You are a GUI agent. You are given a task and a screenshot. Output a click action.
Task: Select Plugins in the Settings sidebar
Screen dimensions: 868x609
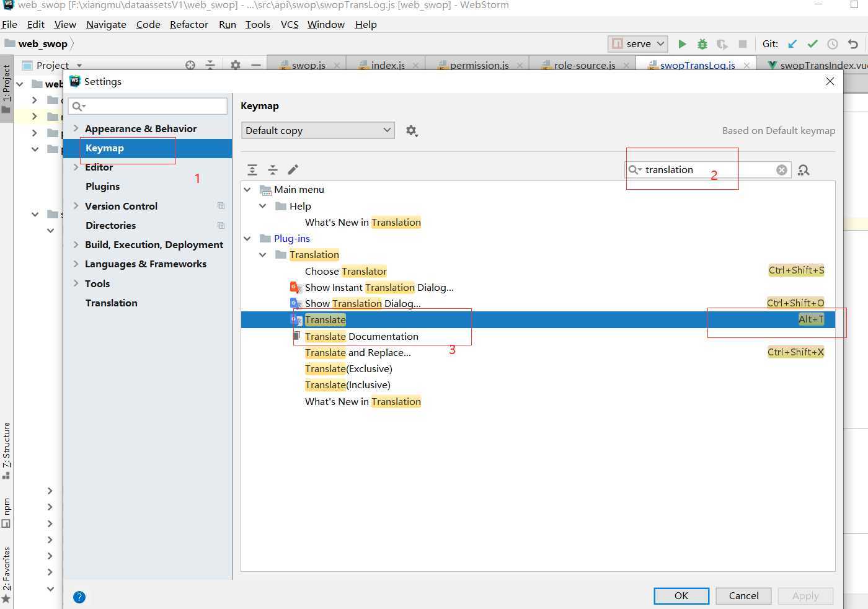(x=102, y=187)
